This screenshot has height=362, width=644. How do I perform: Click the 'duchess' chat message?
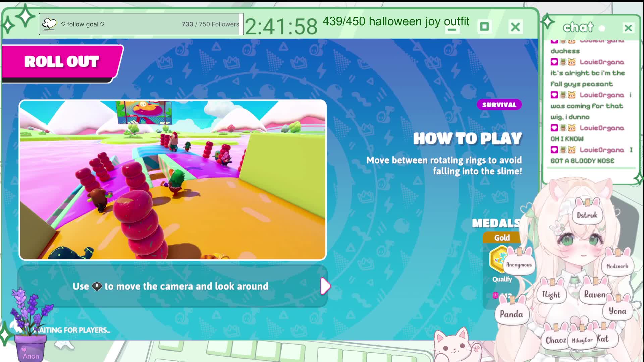pyautogui.click(x=565, y=51)
